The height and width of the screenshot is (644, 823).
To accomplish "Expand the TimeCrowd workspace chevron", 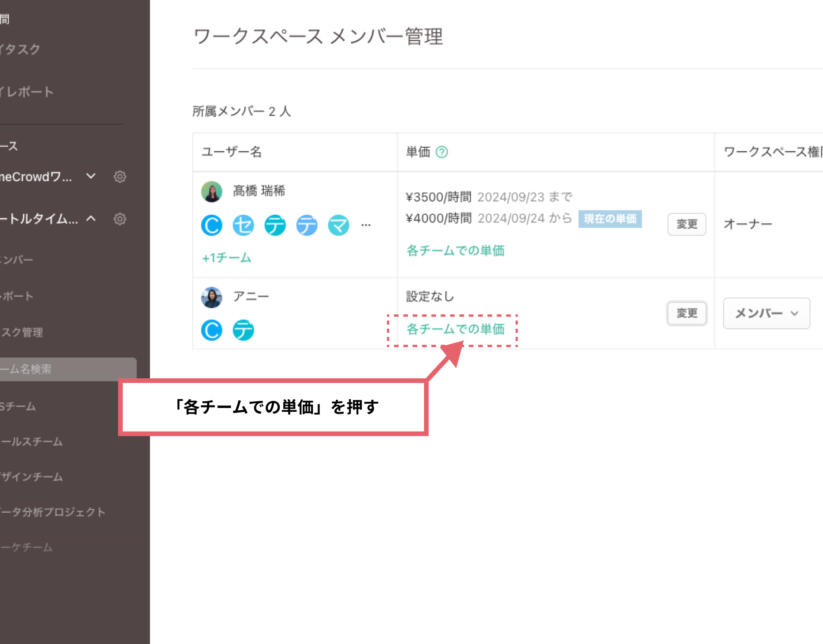I will 91,176.
